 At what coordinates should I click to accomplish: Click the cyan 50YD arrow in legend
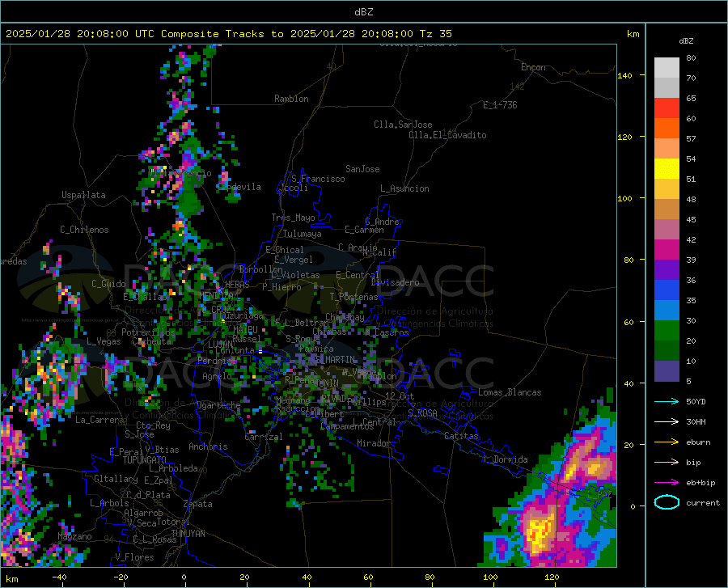[667, 401]
